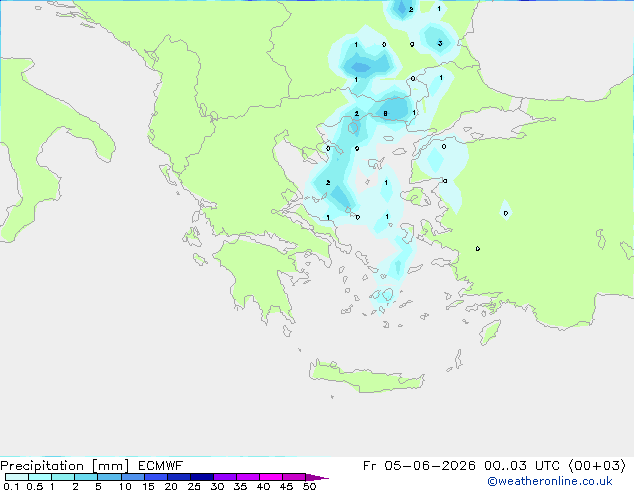
Task: Click the 0.1–0.5 mm legend swatch
Action: tap(17, 477)
